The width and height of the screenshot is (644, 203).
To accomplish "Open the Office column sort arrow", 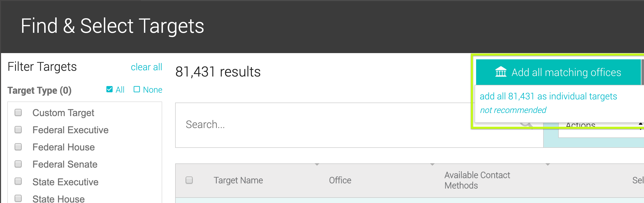I will point(432,164).
